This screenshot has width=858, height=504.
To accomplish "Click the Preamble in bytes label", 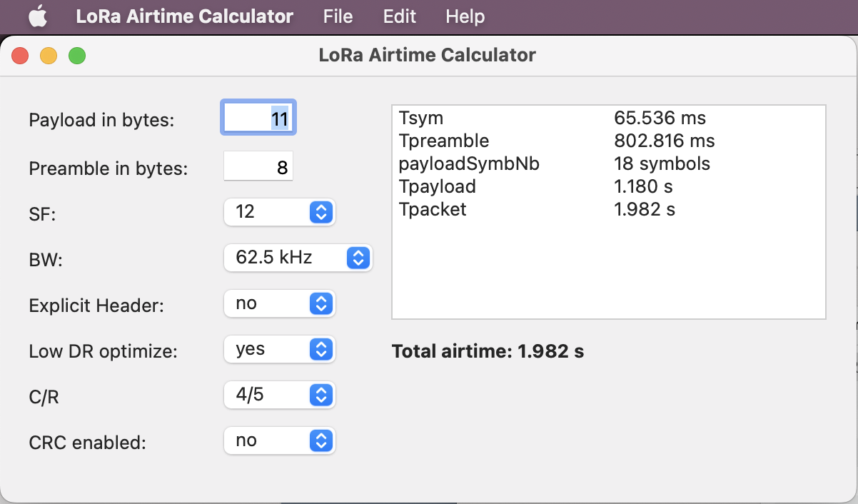I will point(108,168).
